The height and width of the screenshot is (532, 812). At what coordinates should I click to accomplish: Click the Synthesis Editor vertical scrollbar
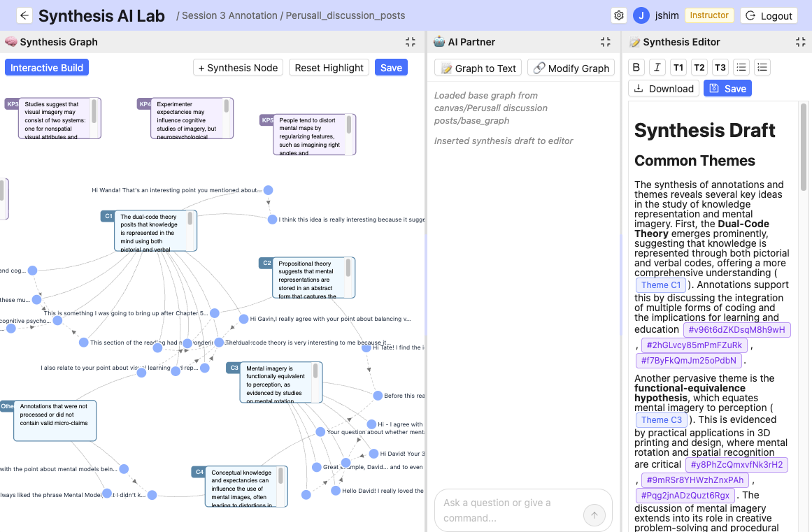coord(803,148)
